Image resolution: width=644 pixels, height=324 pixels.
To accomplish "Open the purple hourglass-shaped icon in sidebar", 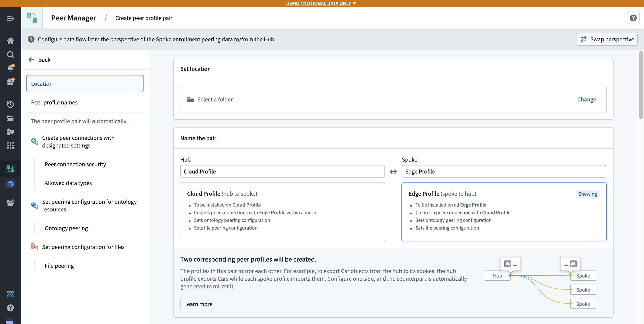I will click(10, 294).
